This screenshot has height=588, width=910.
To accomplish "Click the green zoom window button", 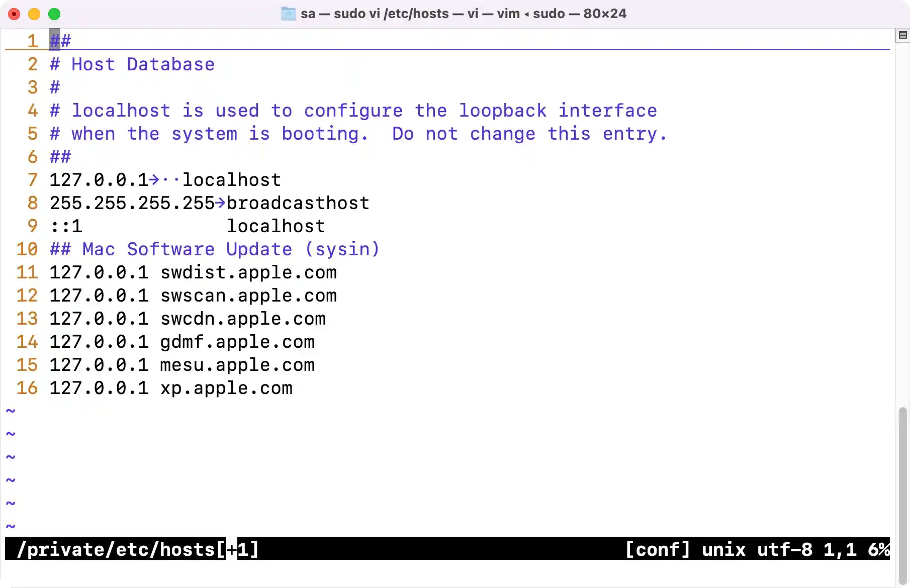I will (54, 14).
